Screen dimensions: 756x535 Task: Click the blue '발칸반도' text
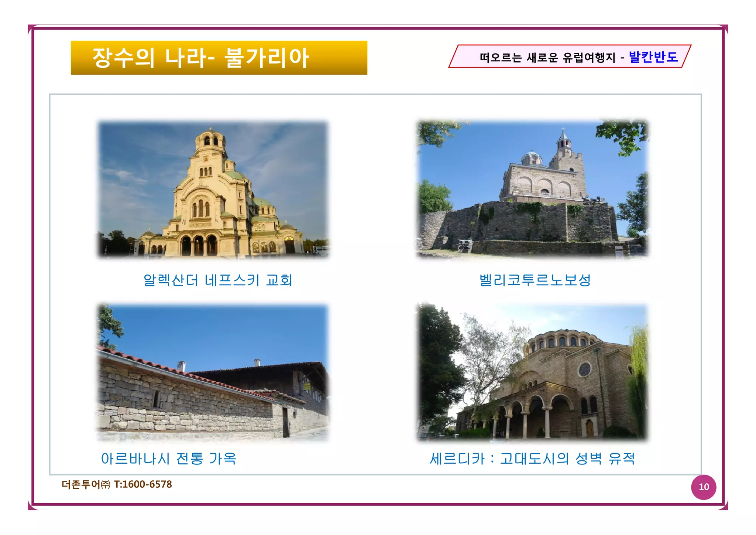pos(653,57)
